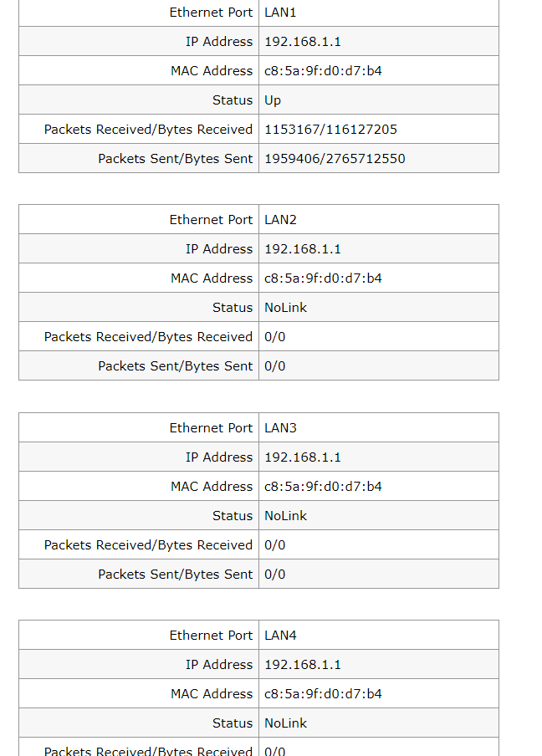This screenshot has height=756, width=542.
Task: Click the LAN3 Status NoLink cell
Action: pyautogui.click(x=379, y=515)
